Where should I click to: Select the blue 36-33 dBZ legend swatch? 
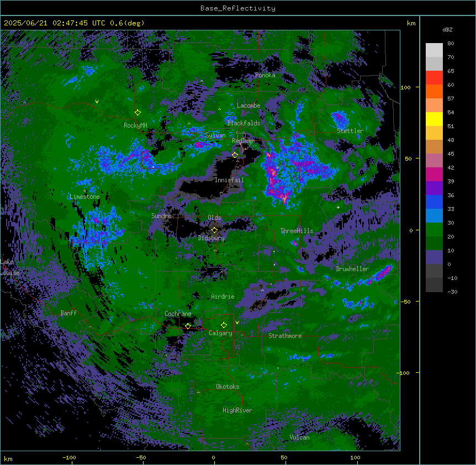(434, 202)
